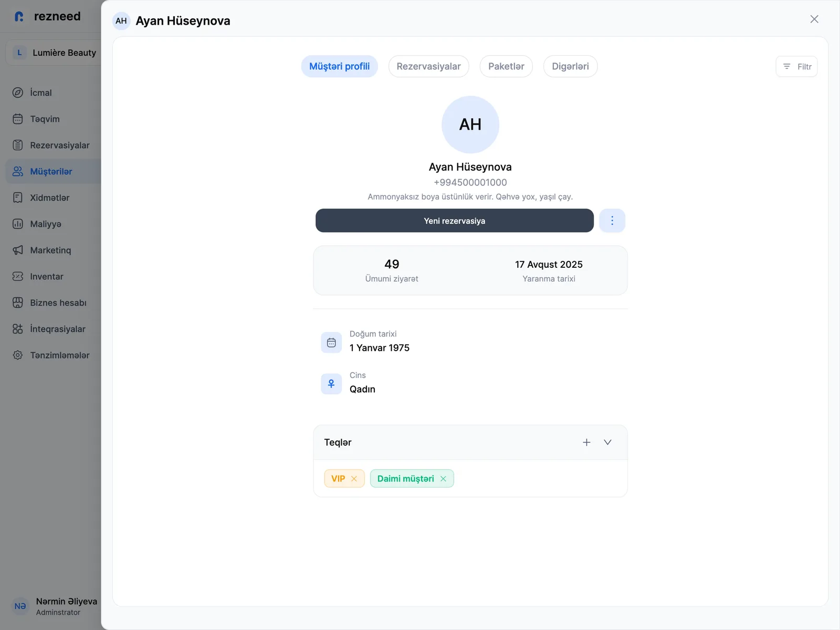Click the Daimi müştəri tag label

pos(406,479)
